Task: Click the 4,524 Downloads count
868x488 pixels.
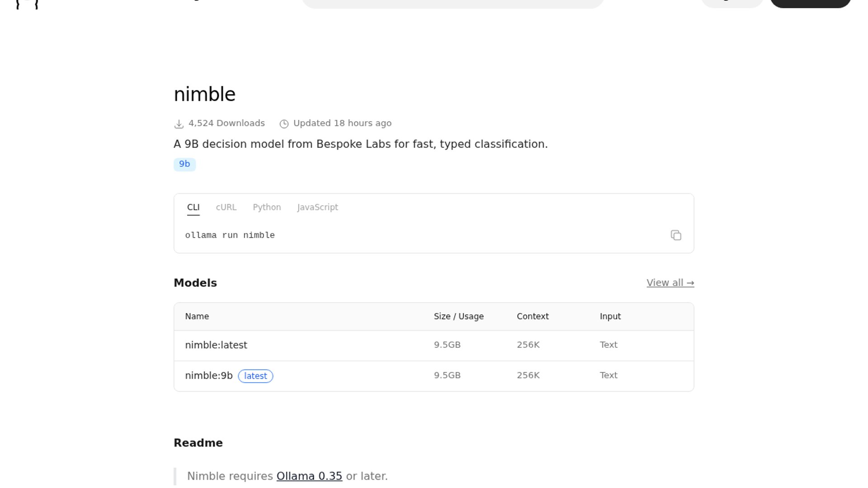Action: click(x=226, y=123)
